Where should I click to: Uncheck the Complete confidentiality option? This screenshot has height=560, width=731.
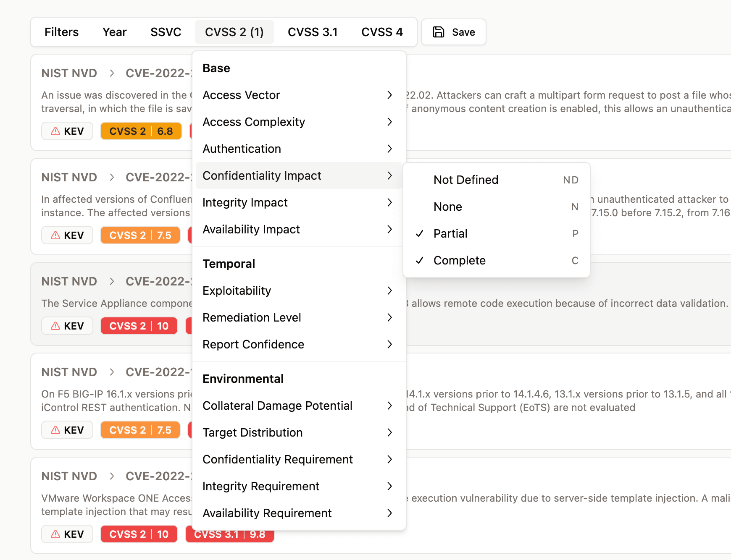459,261
